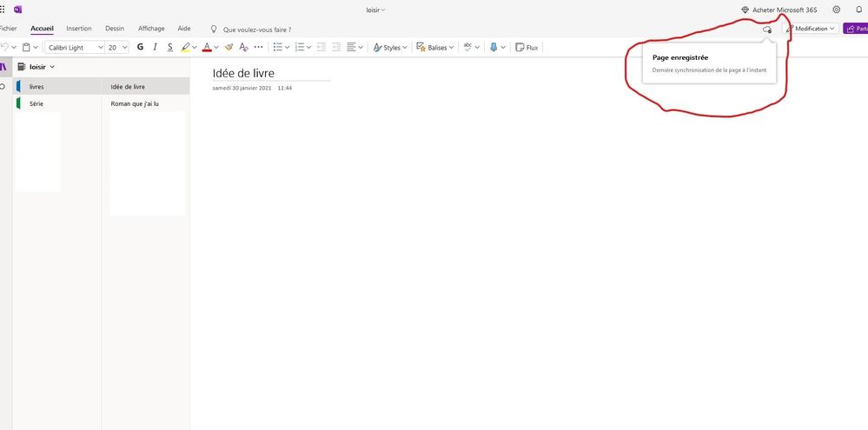Switch to the Aide tab
Image resolution: width=868 pixels, height=430 pixels.
click(184, 28)
